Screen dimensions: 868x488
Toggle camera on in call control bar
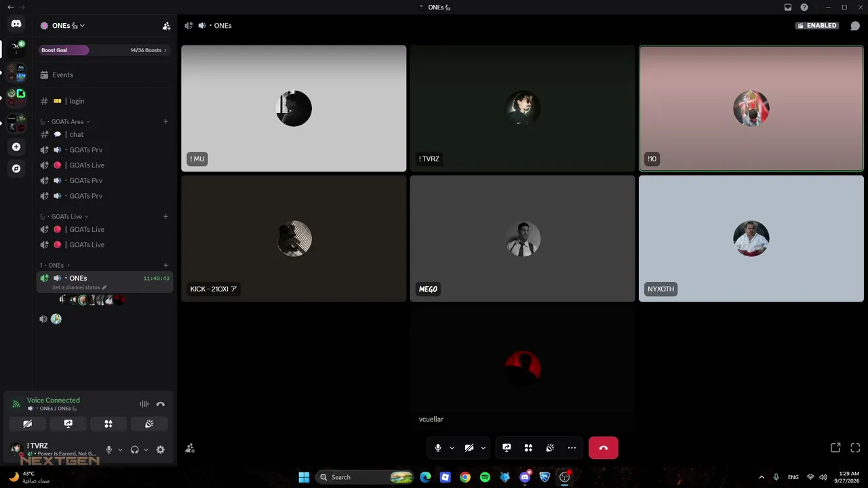coord(469,448)
